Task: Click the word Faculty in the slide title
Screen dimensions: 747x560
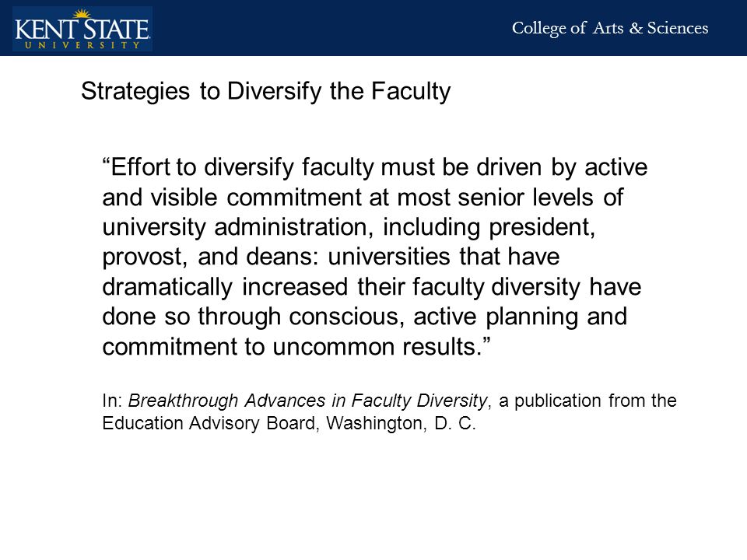Action: pos(411,92)
